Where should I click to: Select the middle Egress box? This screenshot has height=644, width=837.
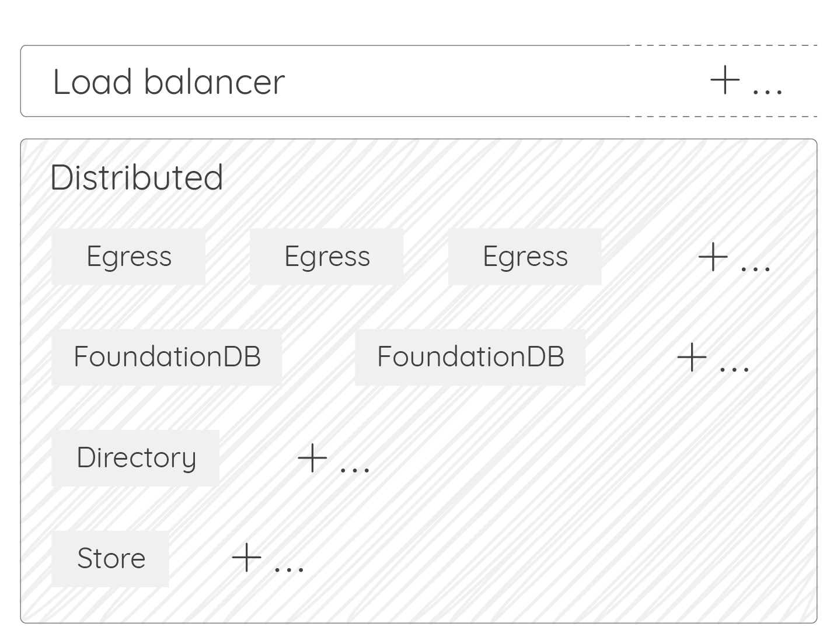click(x=327, y=257)
